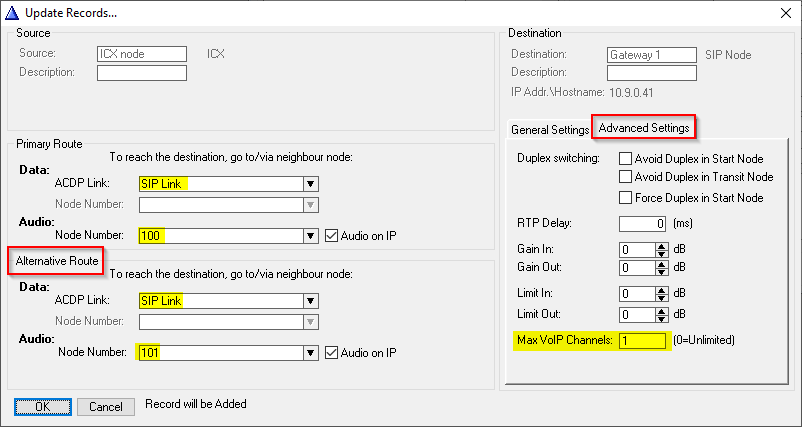Open Primary Route ACDP Link dropdown
Image resolution: width=802 pixels, height=427 pixels.
click(x=311, y=184)
